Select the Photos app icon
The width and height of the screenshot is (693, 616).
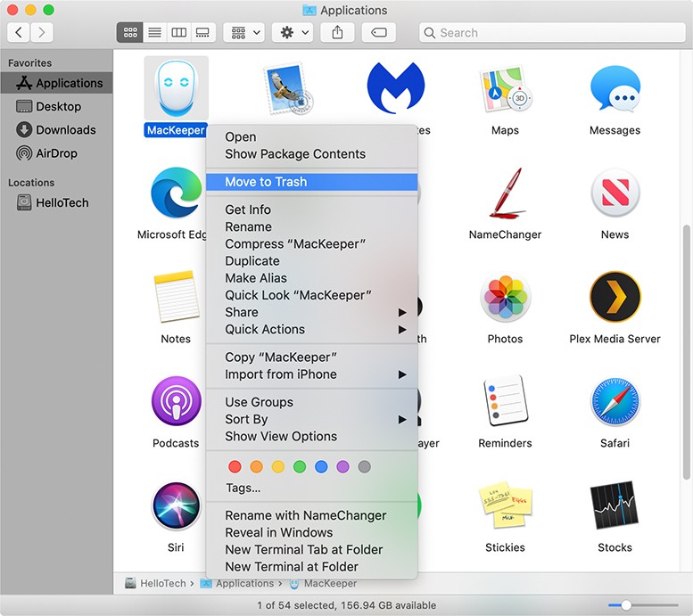click(505, 298)
